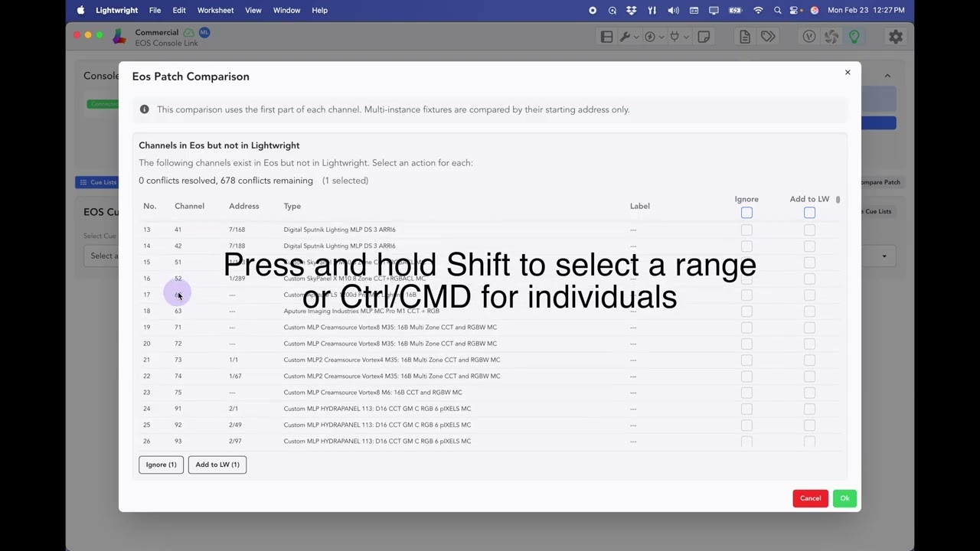Open the Window menu
Viewport: 980px width, 551px height.
tap(286, 10)
